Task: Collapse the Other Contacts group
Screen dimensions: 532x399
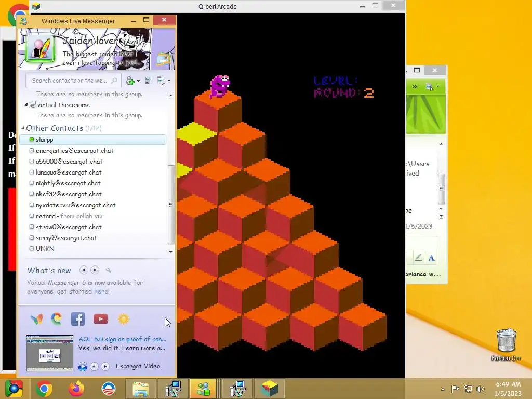Action: pyautogui.click(x=23, y=128)
